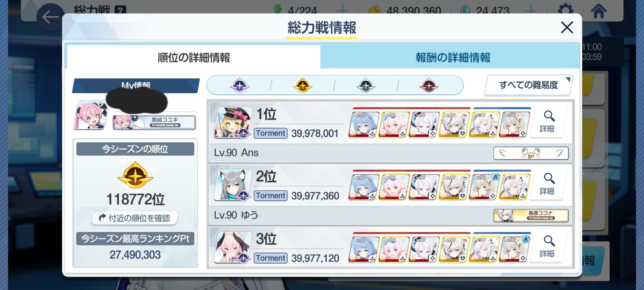The width and height of the screenshot is (644, 290).
Task: Tap the 春原ココナ favor rank badge
Action: 531,216
